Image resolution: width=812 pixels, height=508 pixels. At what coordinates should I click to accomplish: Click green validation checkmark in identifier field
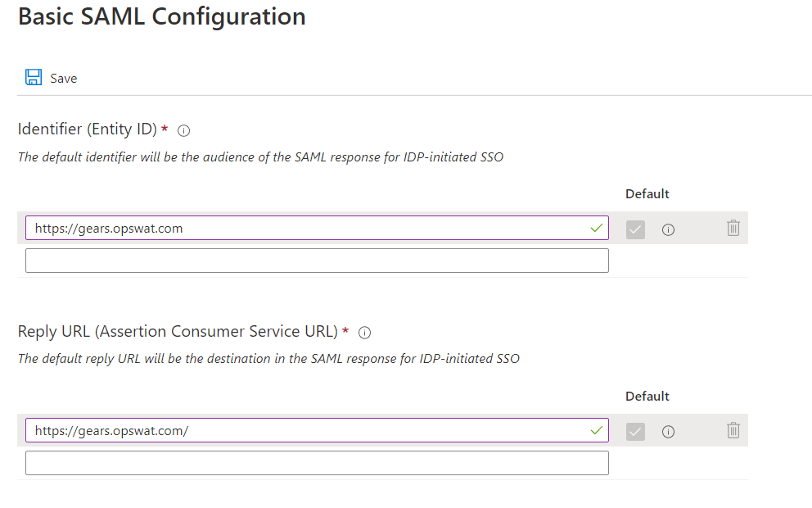[x=597, y=228]
